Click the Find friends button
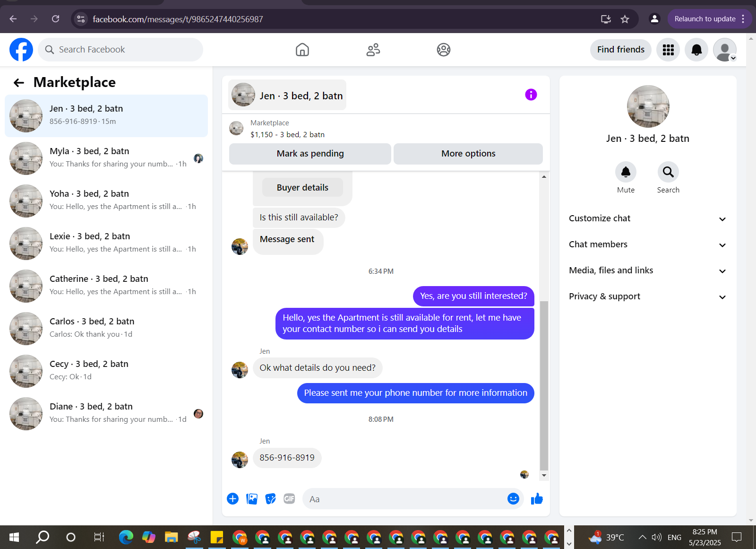This screenshot has width=756, height=549. 620,50
